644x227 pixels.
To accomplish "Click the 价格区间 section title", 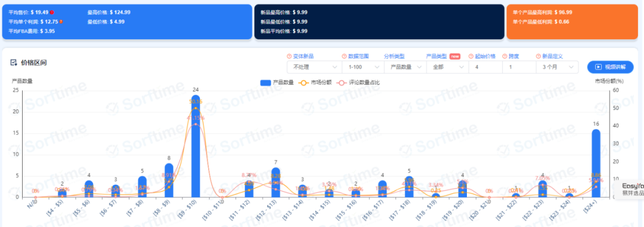I will tap(33, 63).
